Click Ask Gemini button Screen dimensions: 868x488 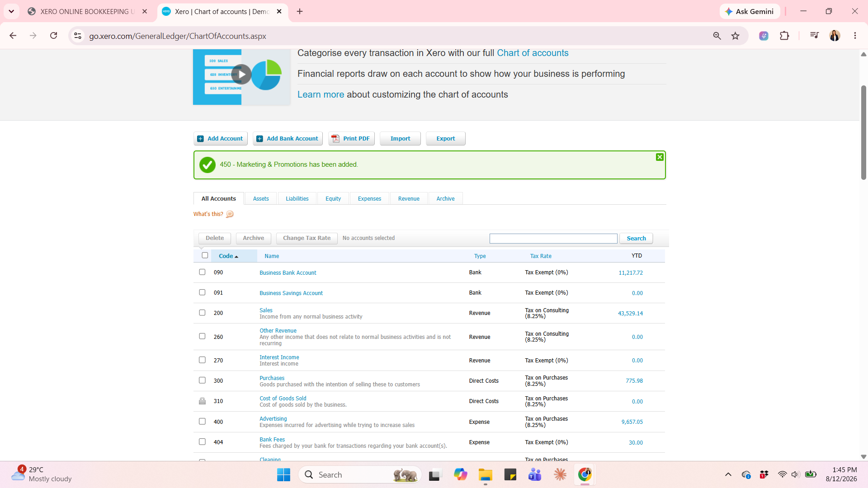(x=750, y=11)
